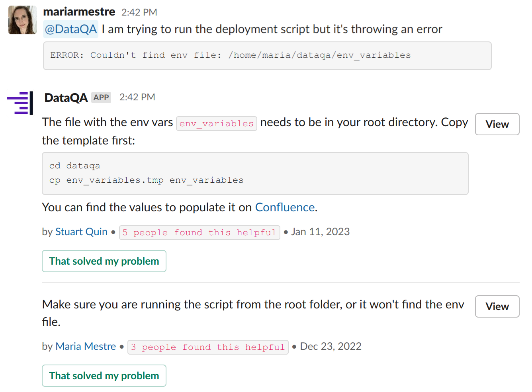
Task: Open the DataQA app name
Action: 66,98
